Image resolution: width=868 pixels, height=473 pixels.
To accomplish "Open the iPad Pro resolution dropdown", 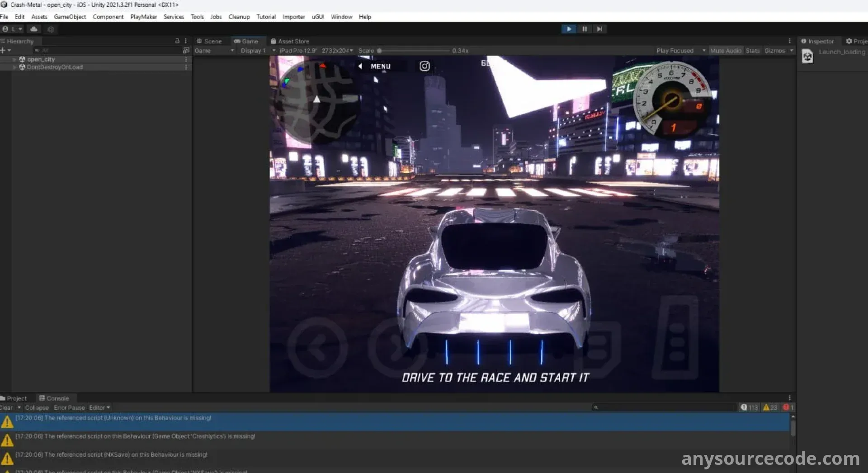I will click(x=315, y=51).
